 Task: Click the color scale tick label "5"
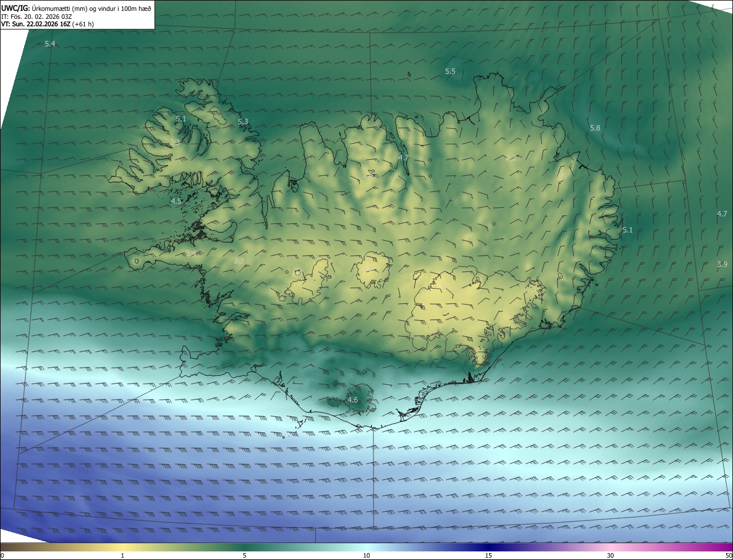click(245, 555)
